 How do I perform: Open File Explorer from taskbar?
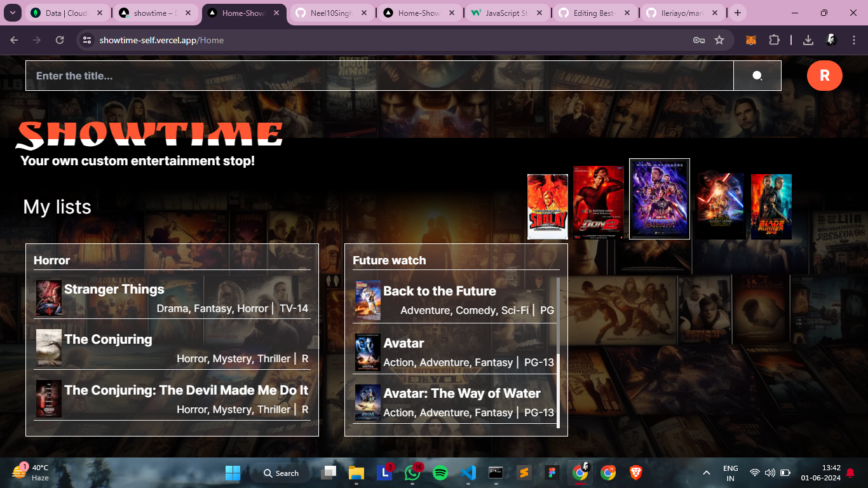pyautogui.click(x=356, y=473)
